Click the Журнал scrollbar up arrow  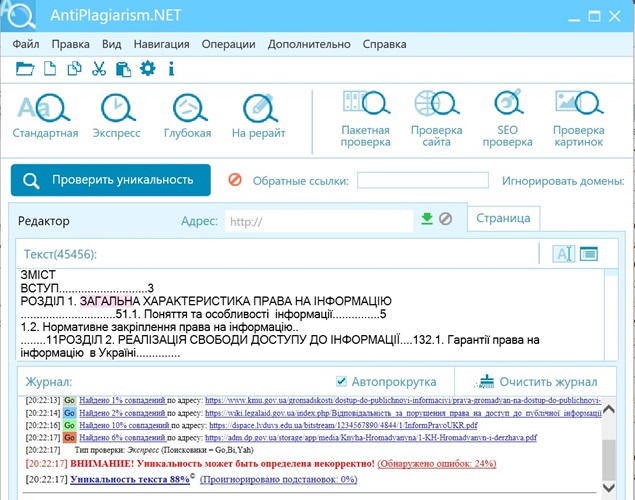tap(609, 409)
